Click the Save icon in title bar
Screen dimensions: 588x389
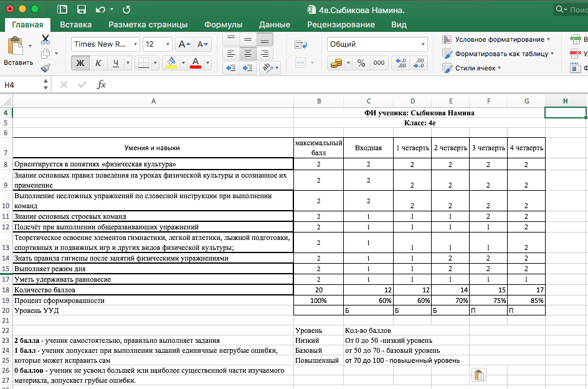click(82, 10)
